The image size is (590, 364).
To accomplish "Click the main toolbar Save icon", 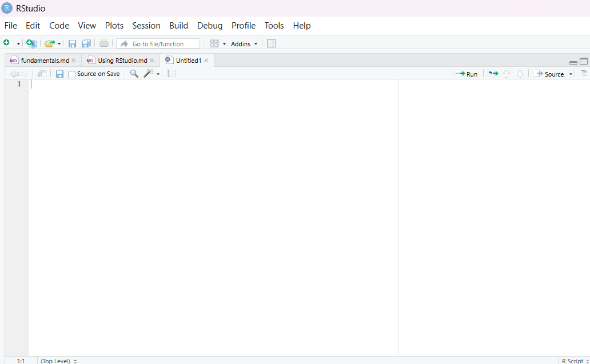I will tap(72, 43).
